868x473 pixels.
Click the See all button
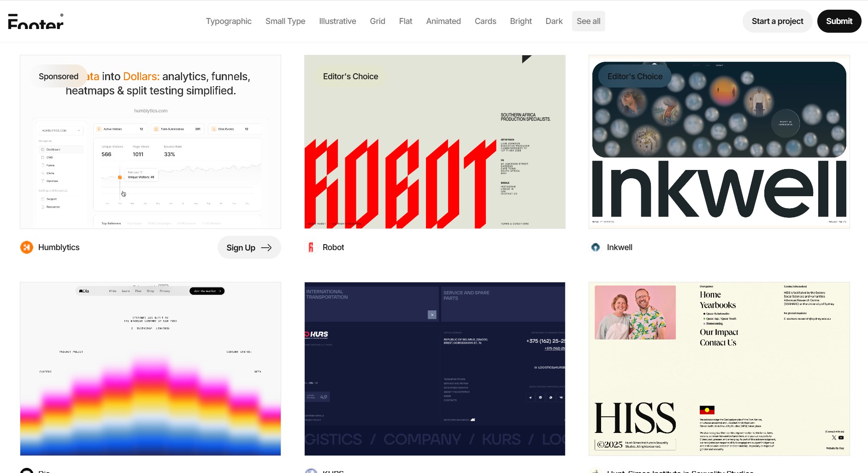589,21
